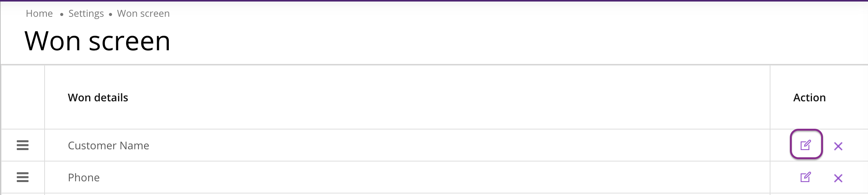868x195 pixels.
Task: Click the Phone label text
Action: 84,177
